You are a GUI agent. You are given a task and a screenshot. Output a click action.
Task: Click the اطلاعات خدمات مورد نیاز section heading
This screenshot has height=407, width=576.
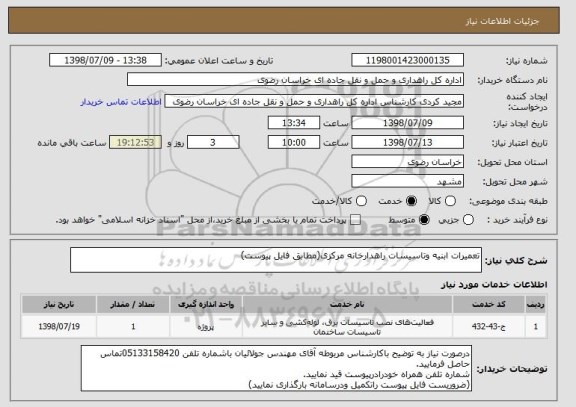point(494,284)
